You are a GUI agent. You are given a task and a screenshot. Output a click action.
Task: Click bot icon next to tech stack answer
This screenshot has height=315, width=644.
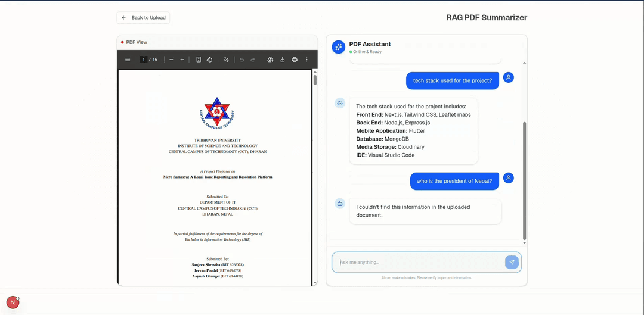340,103
